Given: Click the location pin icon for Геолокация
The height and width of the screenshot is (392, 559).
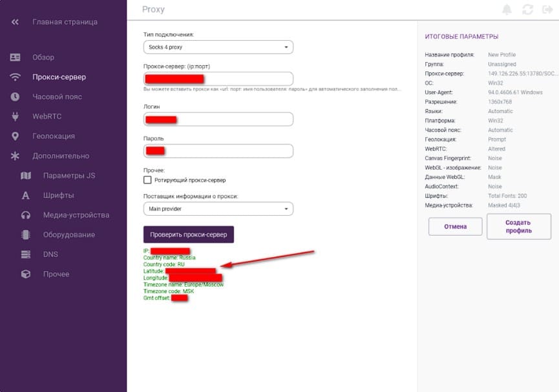Looking at the screenshot, I should coord(16,136).
